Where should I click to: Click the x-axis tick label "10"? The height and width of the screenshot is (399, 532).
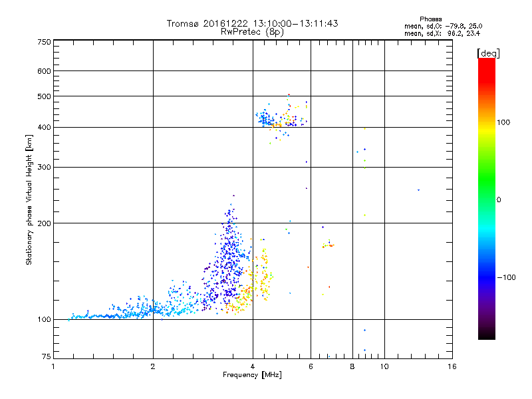click(384, 366)
